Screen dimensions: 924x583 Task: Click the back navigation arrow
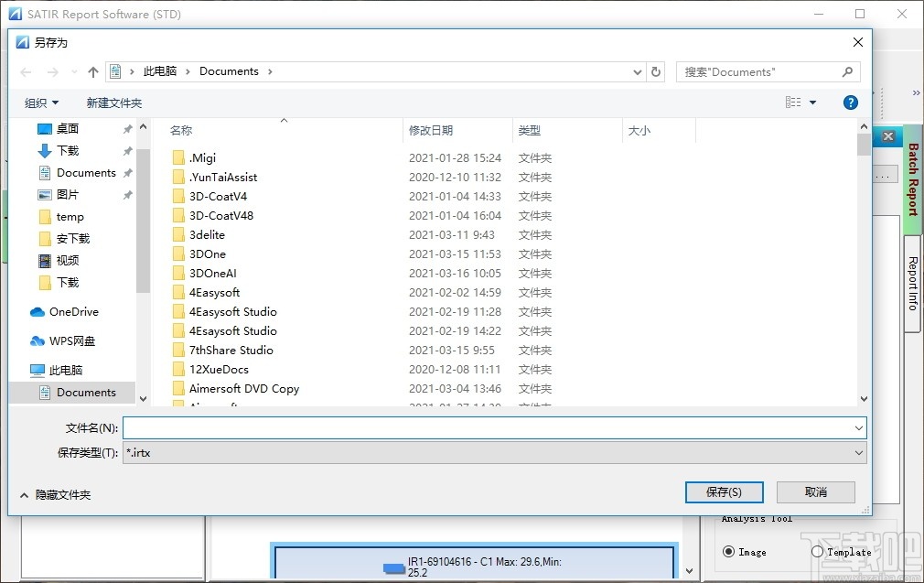(x=25, y=71)
